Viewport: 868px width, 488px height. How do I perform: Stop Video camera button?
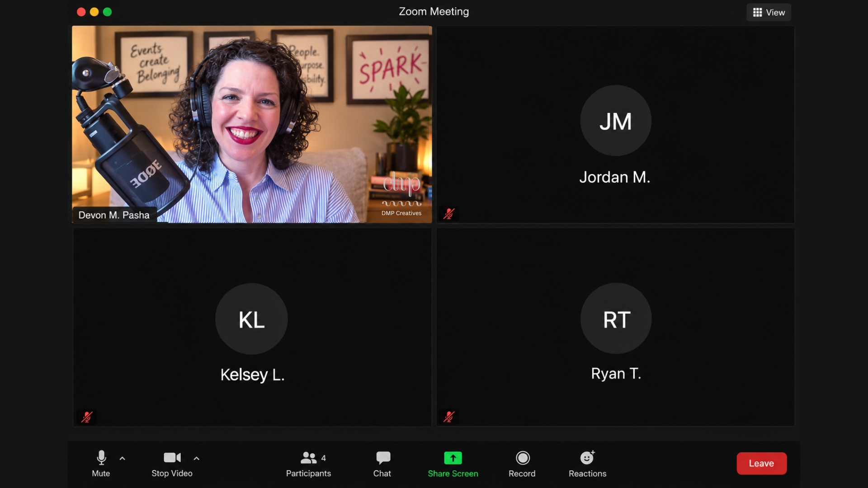[x=172, y=464]
